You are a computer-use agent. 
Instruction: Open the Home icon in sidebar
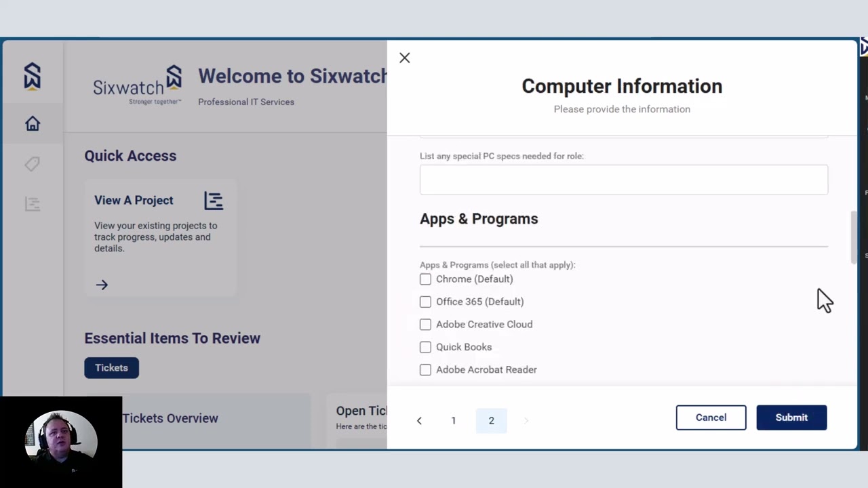[33, 124]
